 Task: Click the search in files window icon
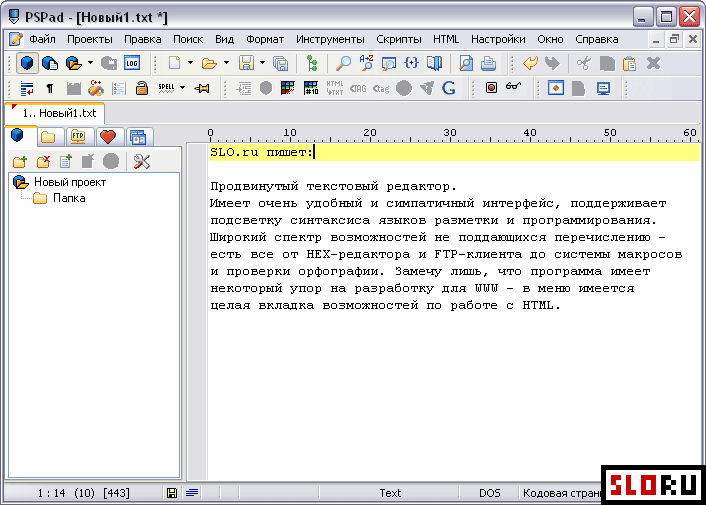(x=389, y=63)
